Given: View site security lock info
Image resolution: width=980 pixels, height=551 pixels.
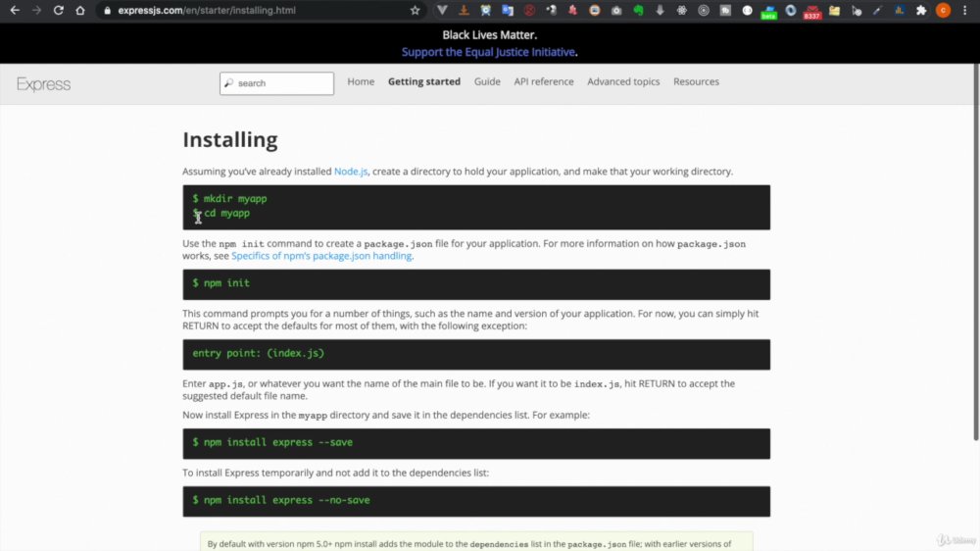Looking at the screenshot, I should pyautogui.click(x=107, y=11).
